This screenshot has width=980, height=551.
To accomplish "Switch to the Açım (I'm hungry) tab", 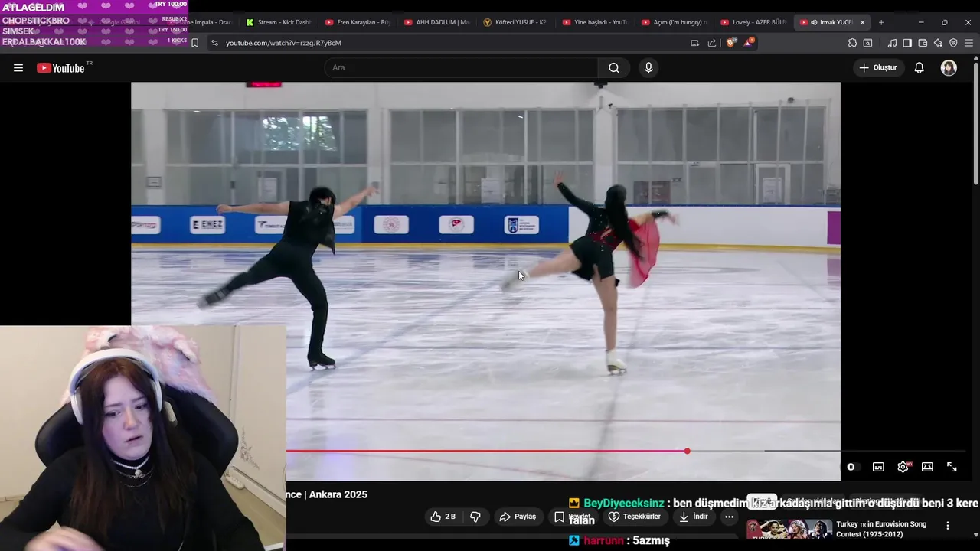I will pos(674,22).
